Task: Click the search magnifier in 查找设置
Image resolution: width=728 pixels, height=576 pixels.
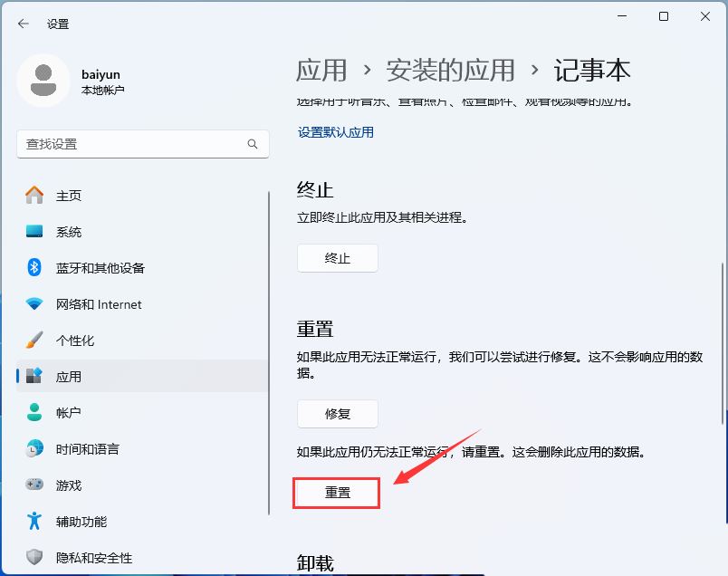Action: (253, 144)
